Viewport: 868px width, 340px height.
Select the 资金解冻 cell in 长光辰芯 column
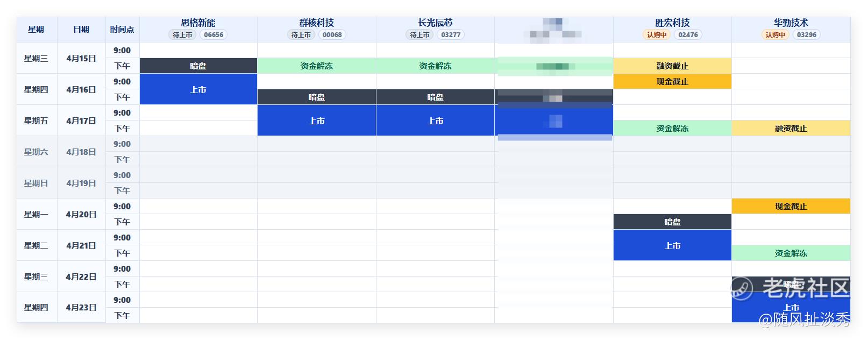pyautogui.click(x=435, y=66)
